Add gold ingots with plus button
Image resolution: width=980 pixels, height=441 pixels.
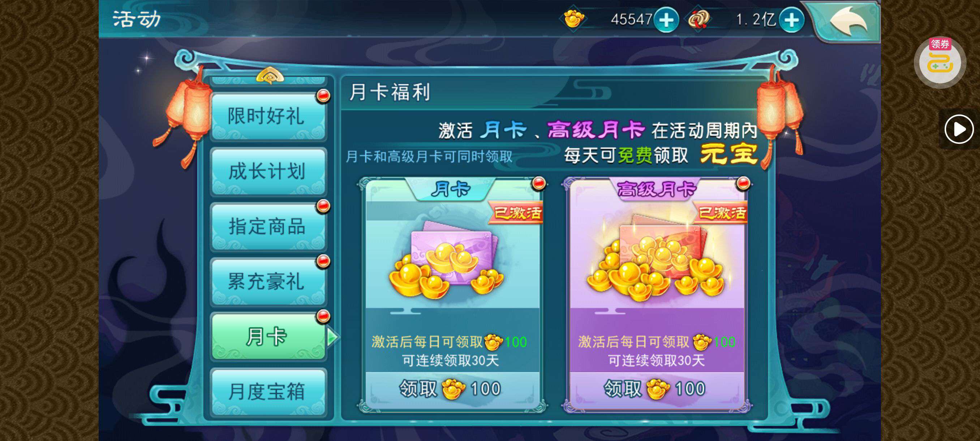click(x=666, y=20)
